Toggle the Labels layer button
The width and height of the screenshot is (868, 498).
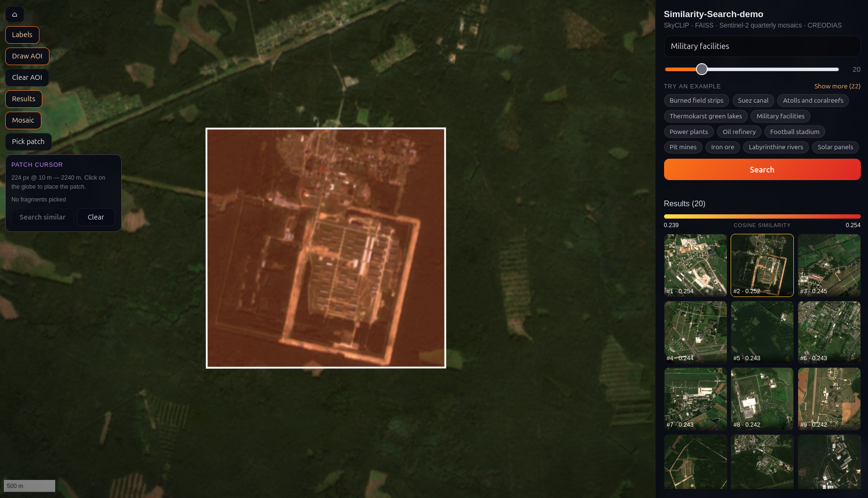click(x=22, y=35)
